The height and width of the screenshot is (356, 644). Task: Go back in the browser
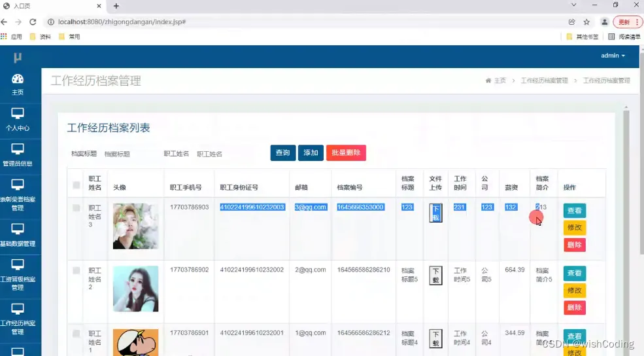click(4, 22)
